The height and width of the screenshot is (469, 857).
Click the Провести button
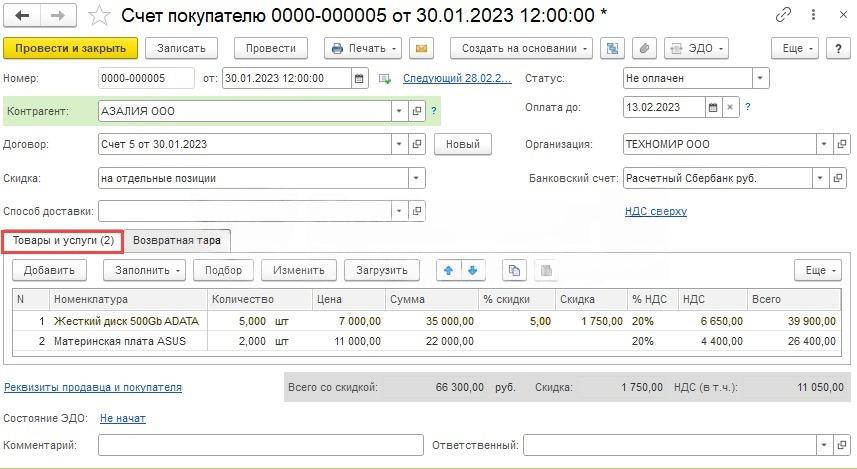(x=271, y=48)
